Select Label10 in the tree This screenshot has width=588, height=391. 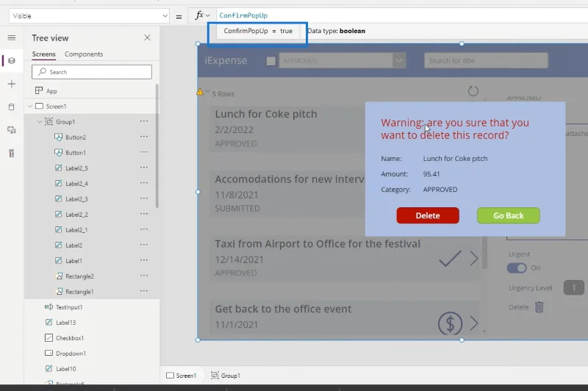pos(65,368)
